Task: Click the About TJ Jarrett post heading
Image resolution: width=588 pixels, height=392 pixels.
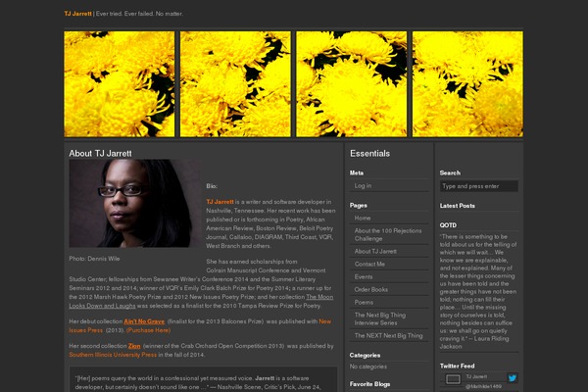Action: [x=100, y=154]
